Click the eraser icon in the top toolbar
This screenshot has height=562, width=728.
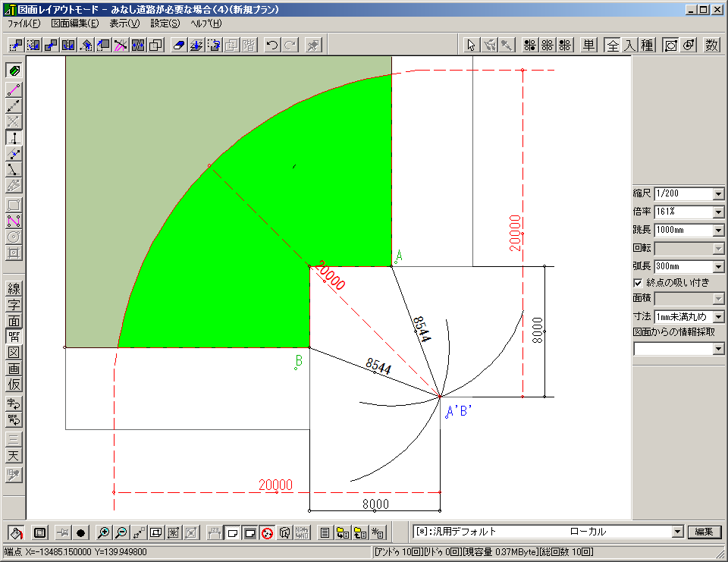(178, 45)
